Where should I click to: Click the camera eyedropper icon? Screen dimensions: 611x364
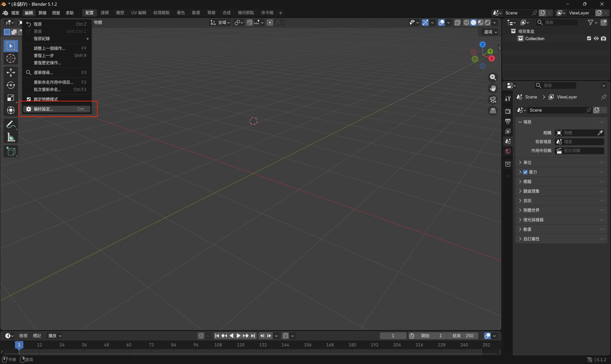(x=600, y=133)
